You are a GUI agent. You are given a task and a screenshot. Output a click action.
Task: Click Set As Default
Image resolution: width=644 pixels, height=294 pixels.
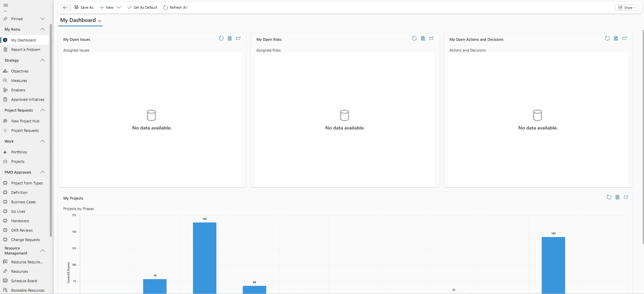142,7
